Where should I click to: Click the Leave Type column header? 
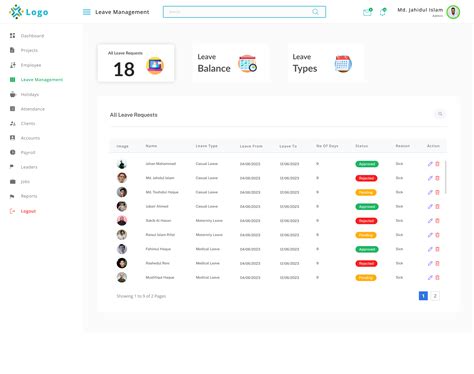click(206, 146)
